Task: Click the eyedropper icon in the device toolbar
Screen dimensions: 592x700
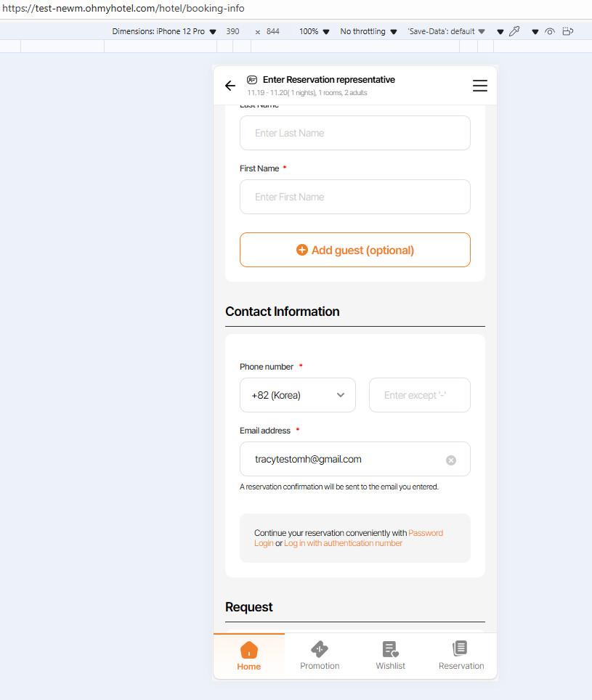Action: pos(515,31)
